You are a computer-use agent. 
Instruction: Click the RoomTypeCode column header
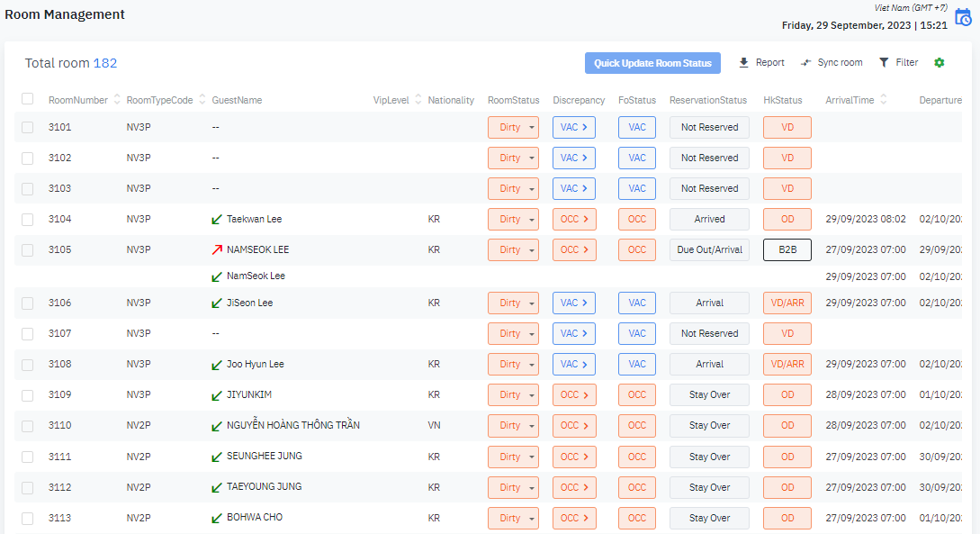point(159,100)
